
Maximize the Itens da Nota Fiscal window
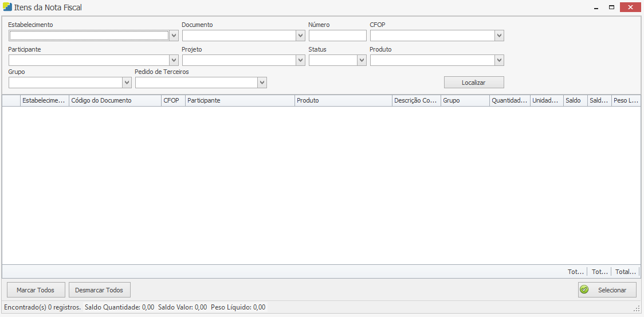611,7
